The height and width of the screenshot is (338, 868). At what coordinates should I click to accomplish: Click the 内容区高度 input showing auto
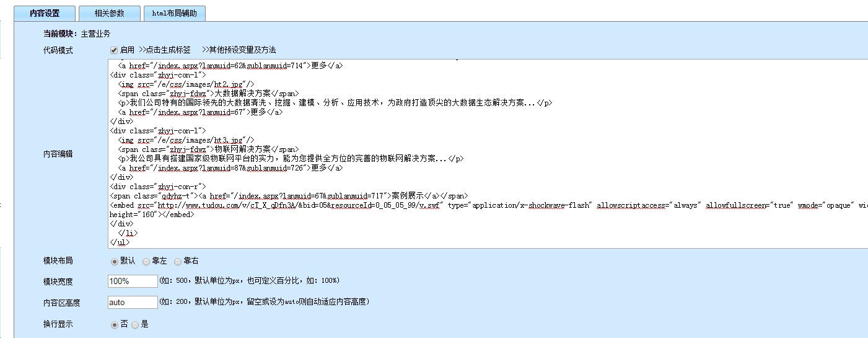133,303
